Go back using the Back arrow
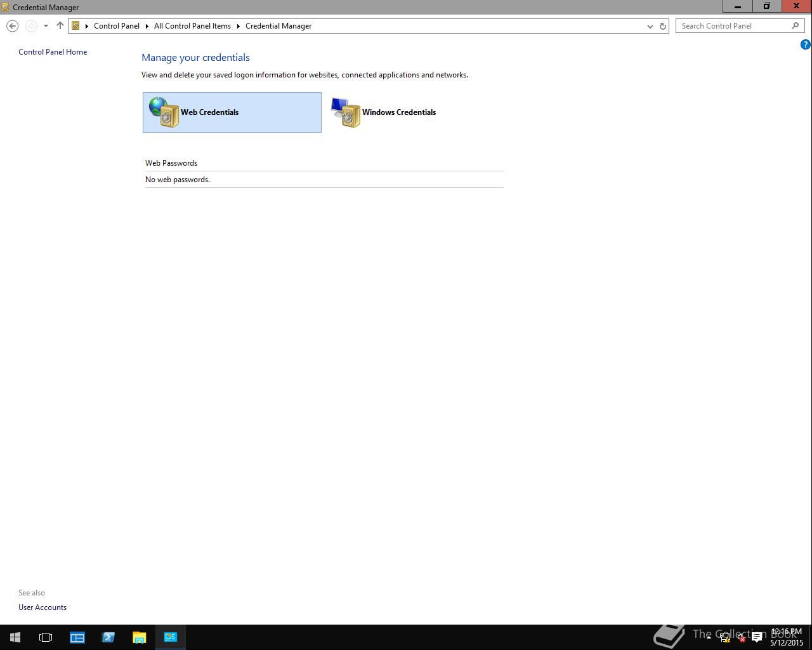This screenshot has width=812, height=650. click(12, 26)
